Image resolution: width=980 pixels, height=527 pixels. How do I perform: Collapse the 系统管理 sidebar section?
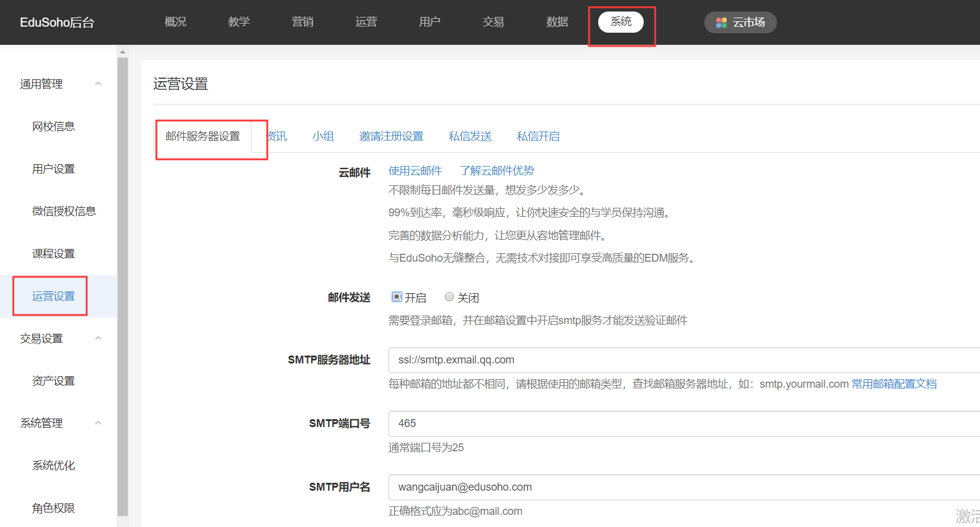(x=98, y=423)
